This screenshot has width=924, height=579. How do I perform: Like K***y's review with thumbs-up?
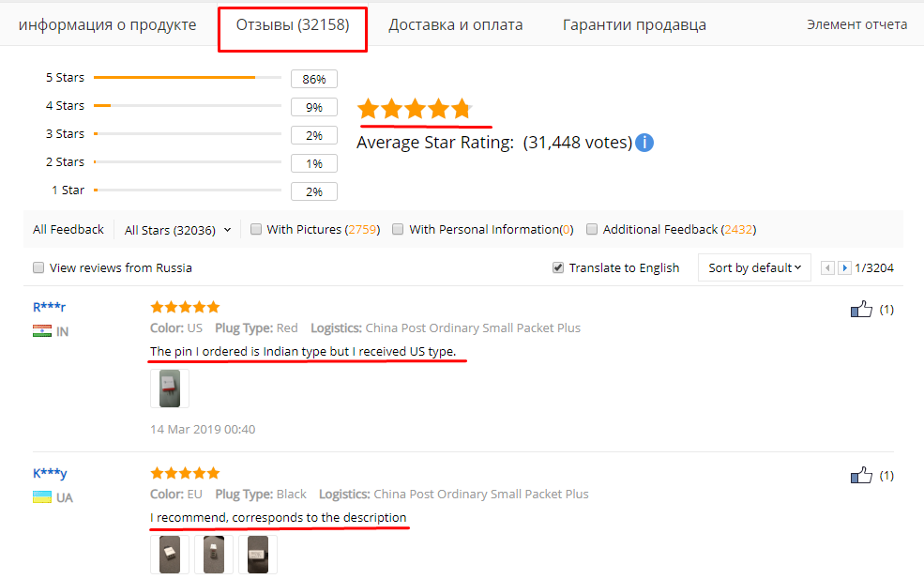pos(861,475)
